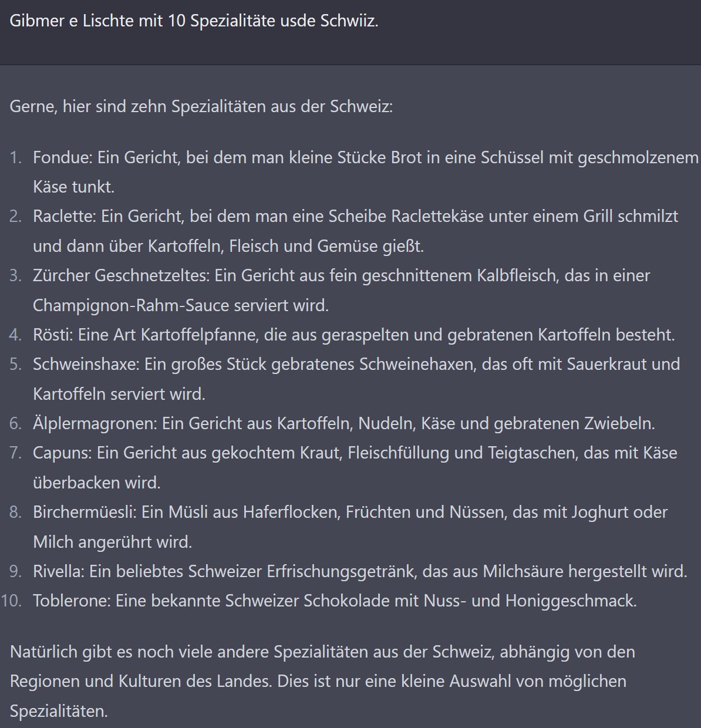
Task: Click the text 'Milch angerührt wird.'
Action: click(x=113, y=542)
